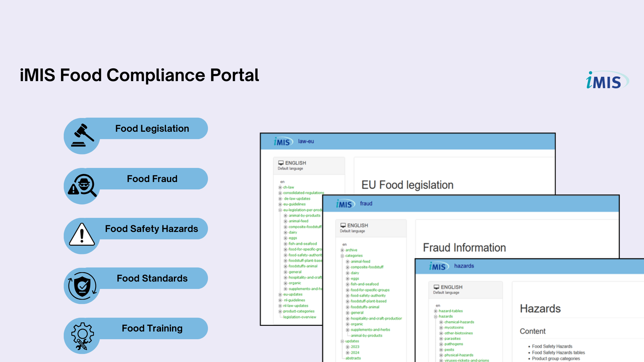The width and height of the screenshot is (644, 362).
Task: Expand the consolidated-regulations node
Action: point(280,193)
